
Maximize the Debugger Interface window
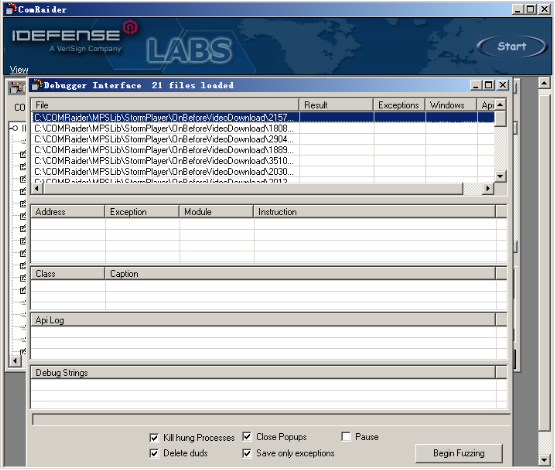click(489, 85)
